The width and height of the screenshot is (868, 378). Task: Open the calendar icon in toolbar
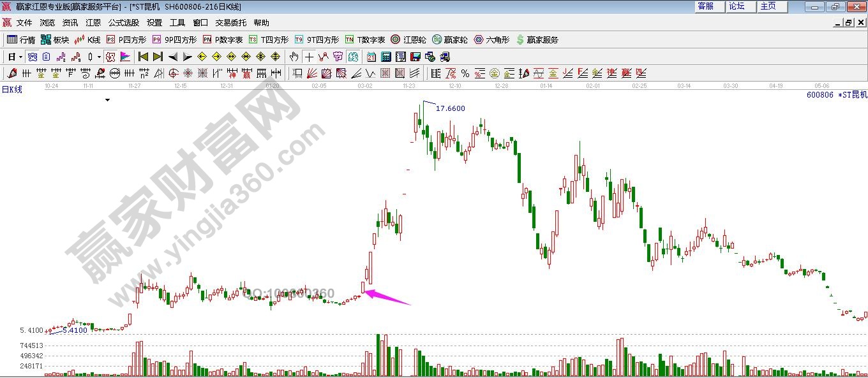(371, 57)
